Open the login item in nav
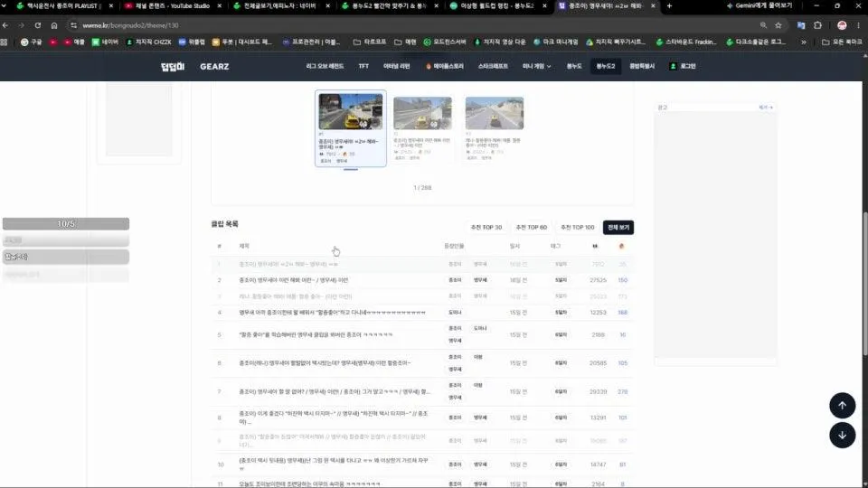Screen dimensions: 868x488 (684, 66)
